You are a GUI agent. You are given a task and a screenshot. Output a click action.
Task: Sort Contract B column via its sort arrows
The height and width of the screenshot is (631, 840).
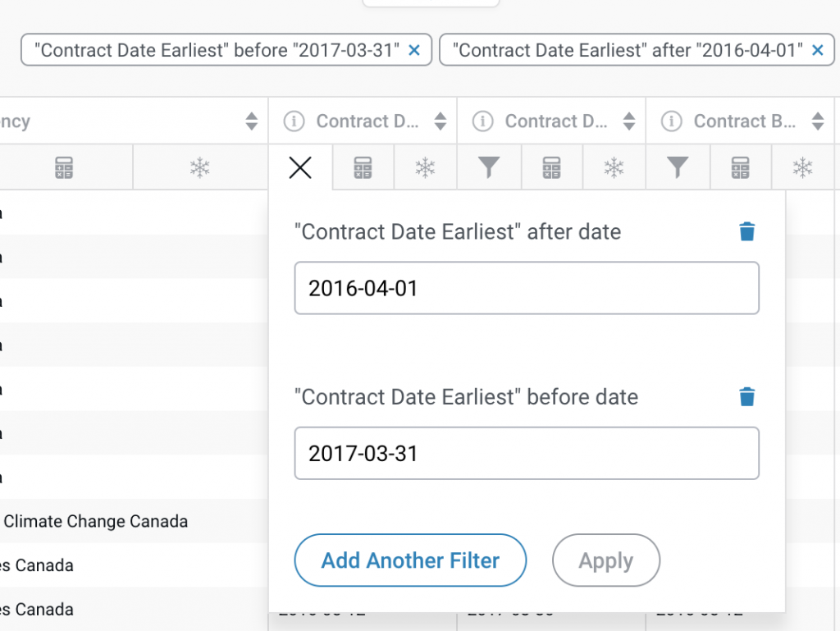point(818,121)
